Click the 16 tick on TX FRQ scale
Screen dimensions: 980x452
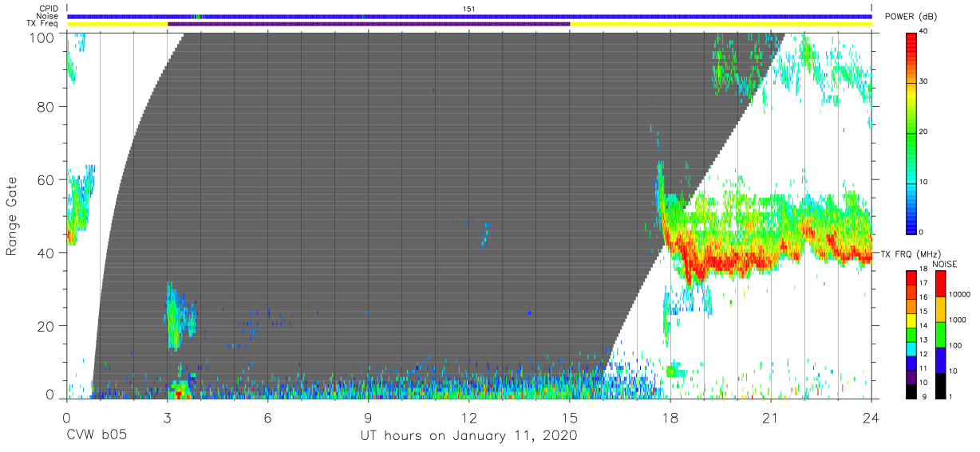click(x=923, y=297)
